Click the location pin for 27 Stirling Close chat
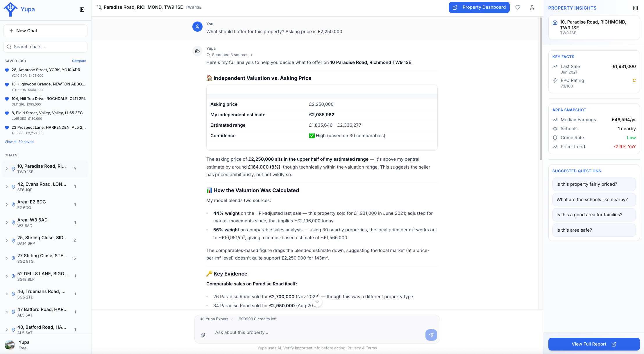 (13, 258)
